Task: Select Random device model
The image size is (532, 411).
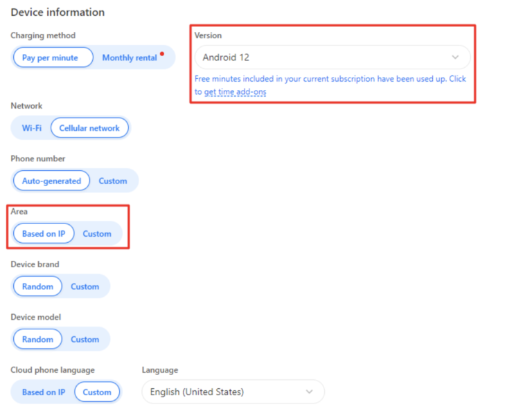Action: click(37, 339)
